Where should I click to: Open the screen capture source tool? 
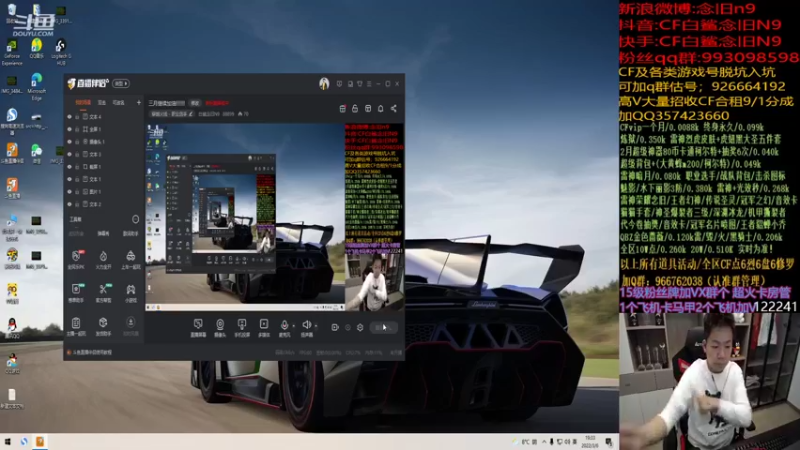pyautogui.click(x=198, y=328)
